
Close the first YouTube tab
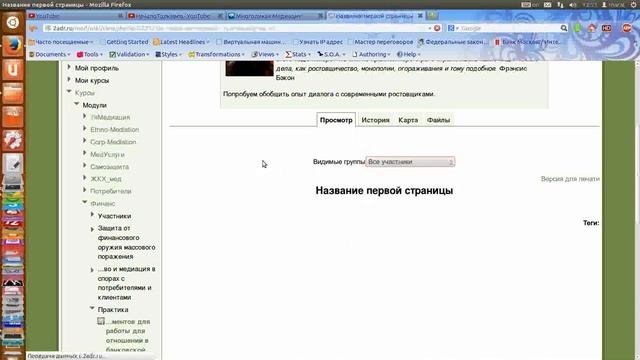pyautogui.click(x=120, y=16)
